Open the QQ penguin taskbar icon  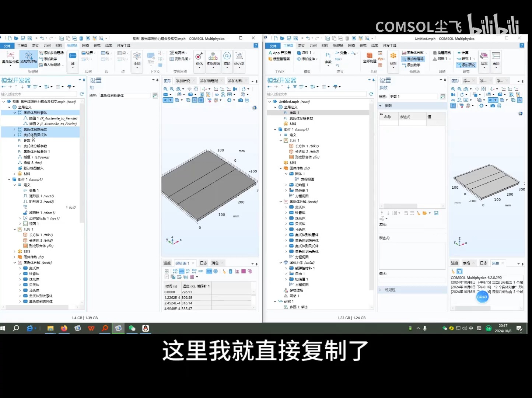[x=146, y=328]
